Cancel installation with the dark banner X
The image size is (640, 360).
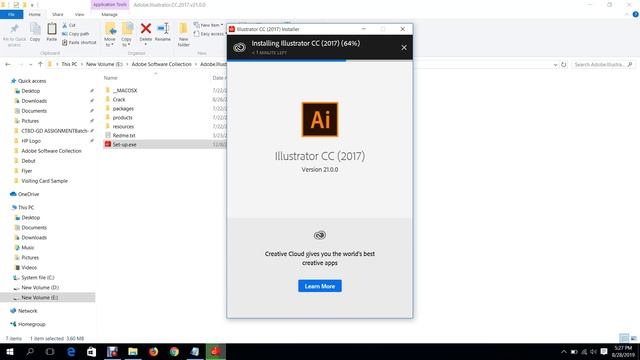(404, 48)
